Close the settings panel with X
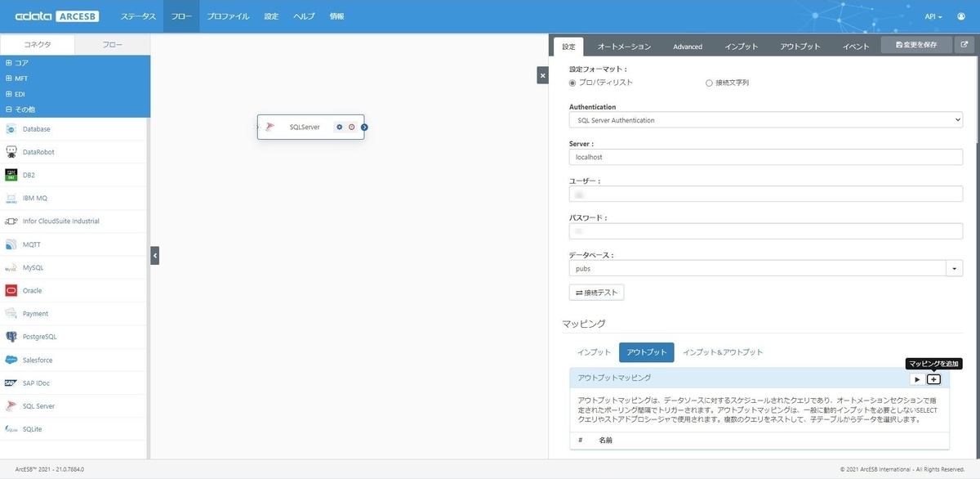 (542, 75)
